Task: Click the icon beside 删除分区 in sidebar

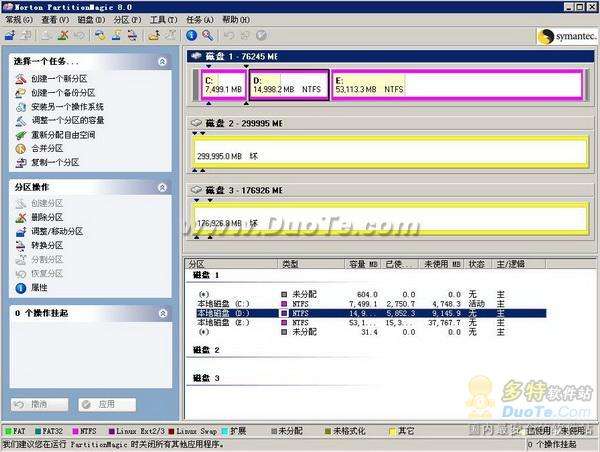Action: pos(21,217)
